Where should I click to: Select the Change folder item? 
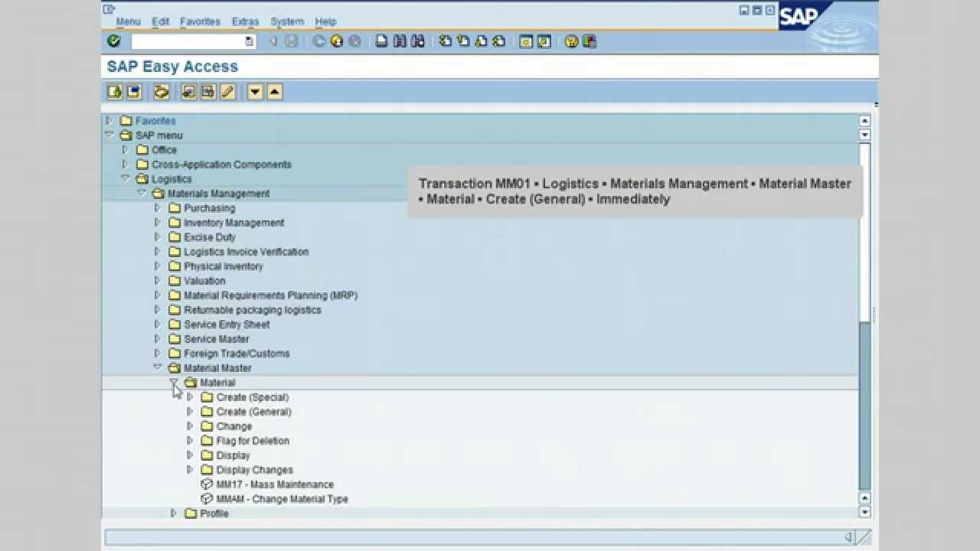coord(234,426)
